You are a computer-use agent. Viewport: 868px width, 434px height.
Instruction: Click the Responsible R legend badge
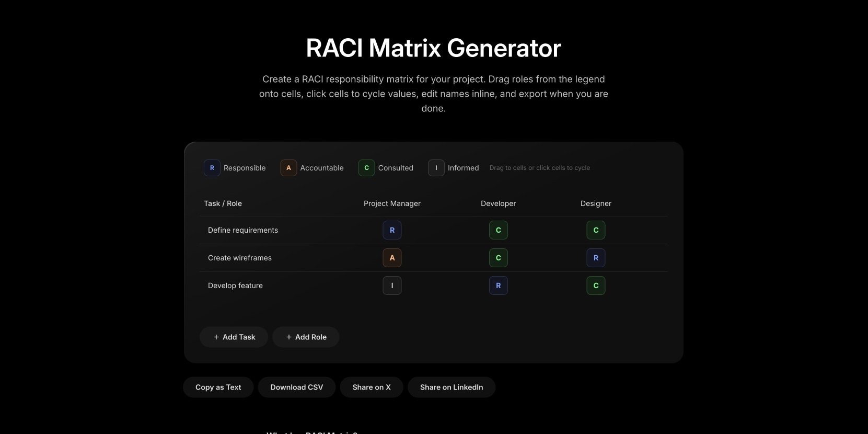coord(212,168)
